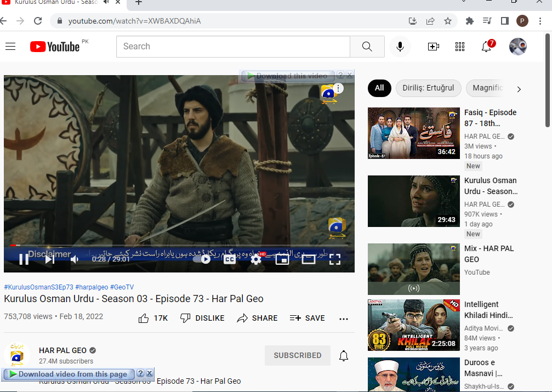Share the video via SHARE button
The image size is (552, 392).
(257, 319)
